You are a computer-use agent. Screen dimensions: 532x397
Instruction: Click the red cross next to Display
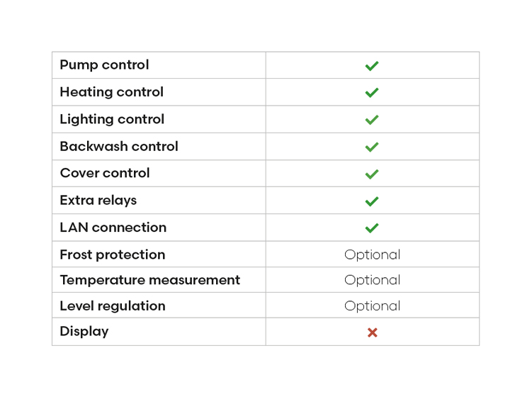[x=372, y=332]
